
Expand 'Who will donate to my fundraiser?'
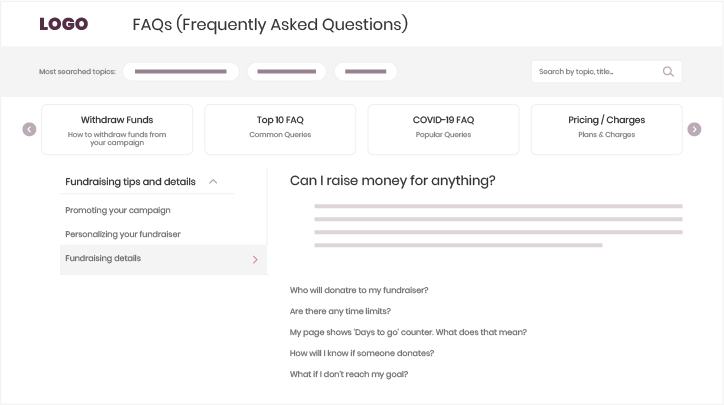click(359, 290)
